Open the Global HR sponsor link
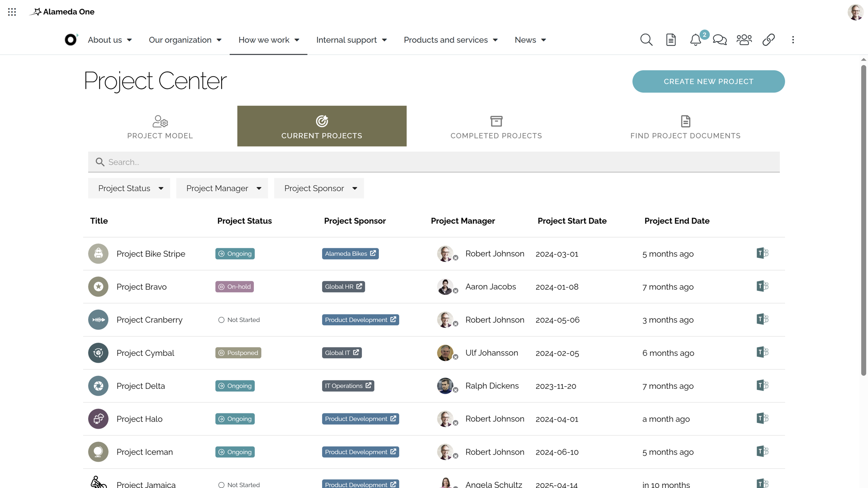This screenshot has width=868, height=488. pos(343,287)
